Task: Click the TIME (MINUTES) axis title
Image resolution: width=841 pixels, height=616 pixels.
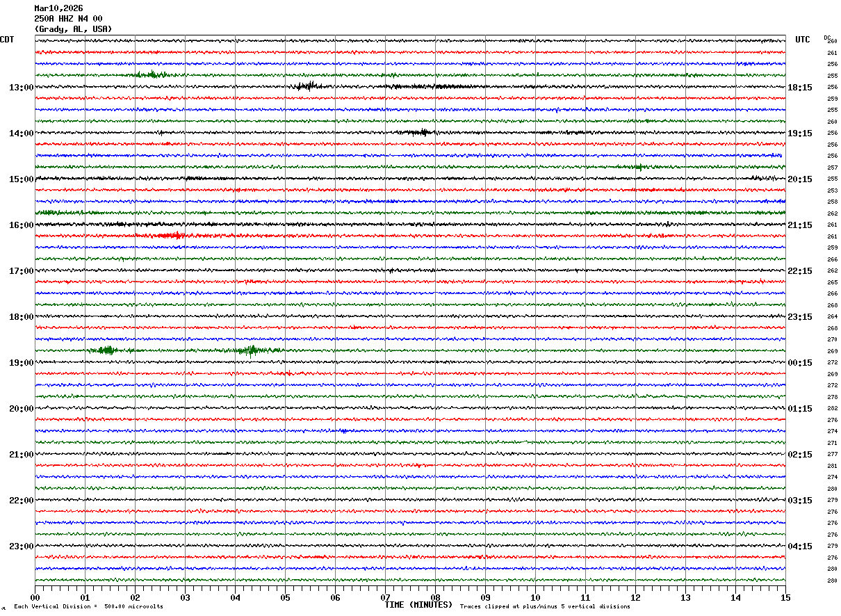Action: [418, 605]
